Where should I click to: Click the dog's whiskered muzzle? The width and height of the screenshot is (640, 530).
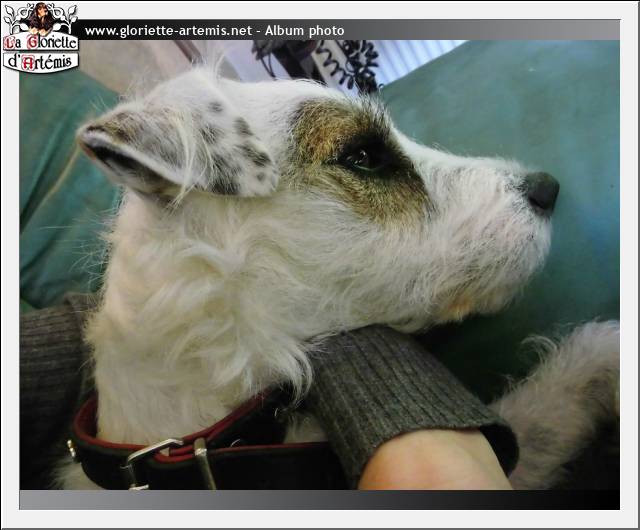coord(480,230)
